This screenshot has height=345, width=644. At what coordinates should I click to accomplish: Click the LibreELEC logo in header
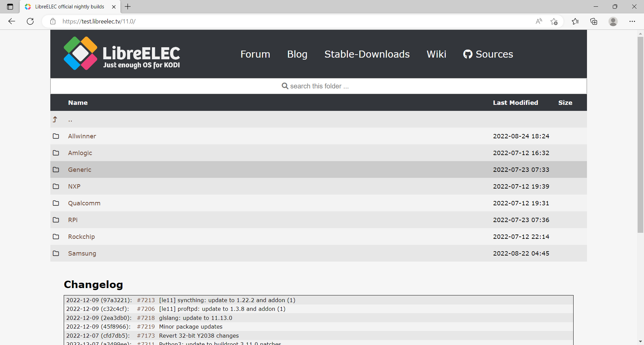(122, 54)
